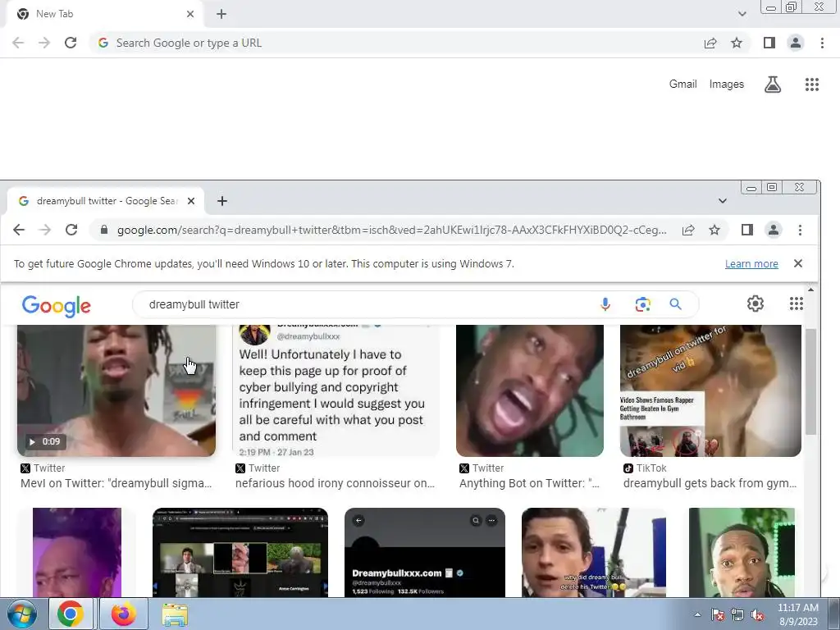Open Chrome menu in New Tab window
The image size is (840, 630).
tap(822, 43)
